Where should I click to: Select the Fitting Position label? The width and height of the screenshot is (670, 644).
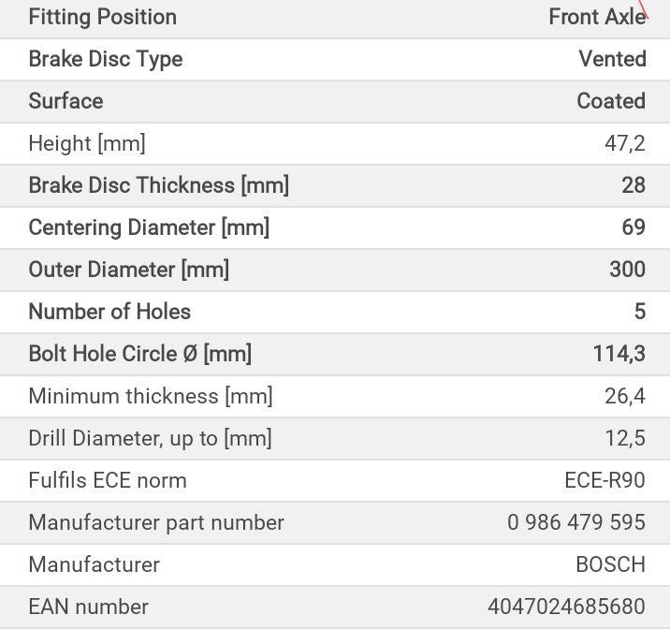(102, 17)
